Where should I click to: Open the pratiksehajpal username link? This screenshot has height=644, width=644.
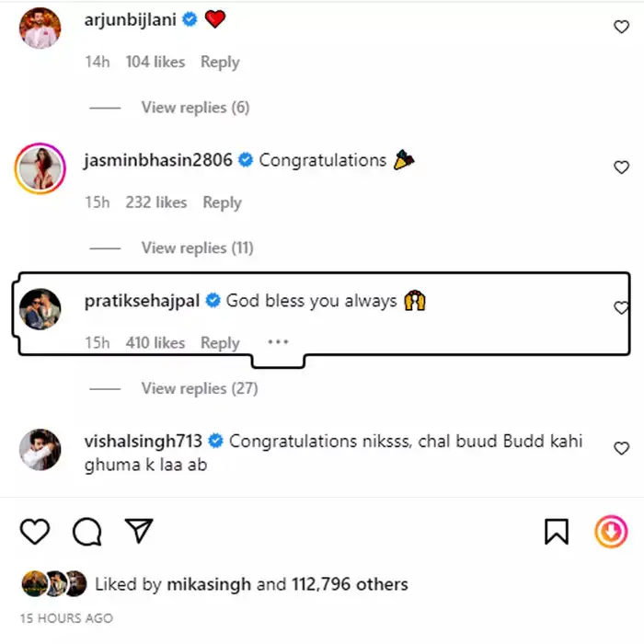click(143, 301)
